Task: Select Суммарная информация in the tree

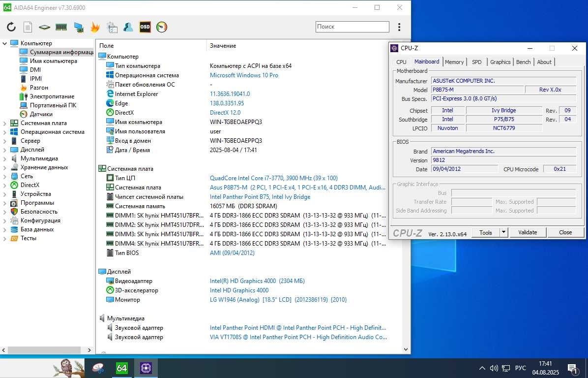Action: [56, 52]
